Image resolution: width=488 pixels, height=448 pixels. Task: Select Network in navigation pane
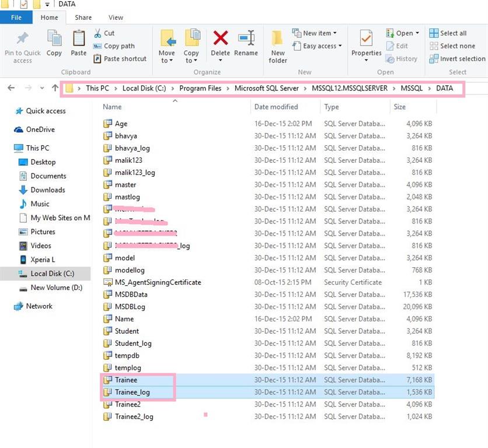click(x=33, y=306)
